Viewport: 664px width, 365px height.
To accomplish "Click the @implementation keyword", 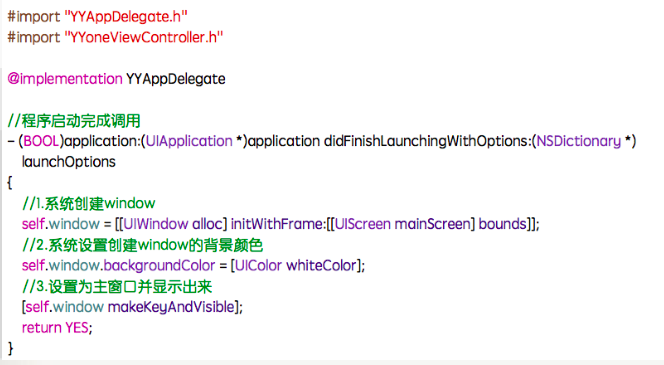I will point(65,79).
